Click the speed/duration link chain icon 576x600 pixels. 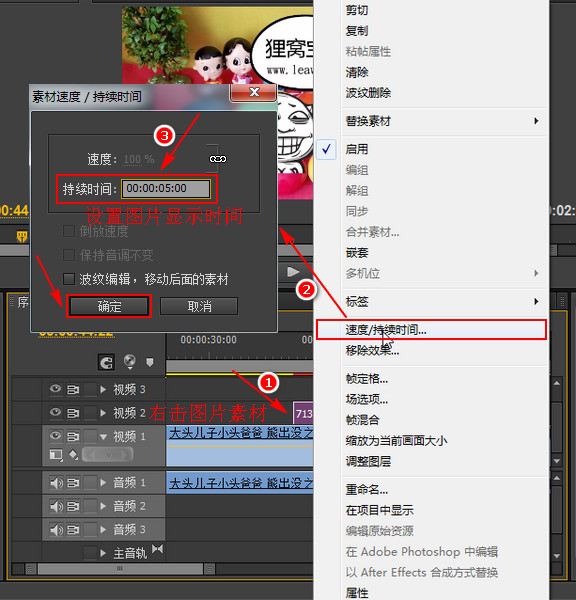tap(218, 159)
